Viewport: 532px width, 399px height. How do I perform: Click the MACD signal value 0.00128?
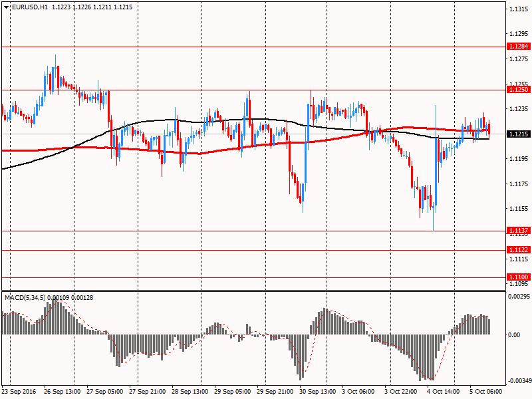(82, 297)
